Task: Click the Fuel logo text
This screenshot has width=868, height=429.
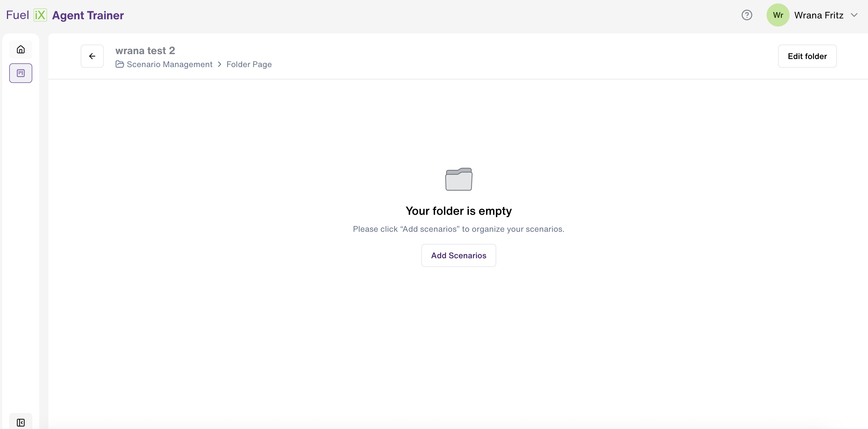Action: (x=18, y=15)
